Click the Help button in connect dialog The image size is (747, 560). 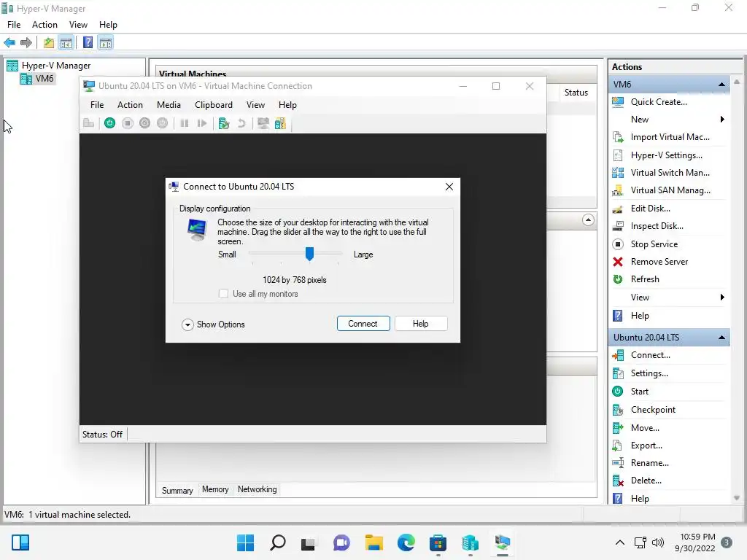(421, 324)
